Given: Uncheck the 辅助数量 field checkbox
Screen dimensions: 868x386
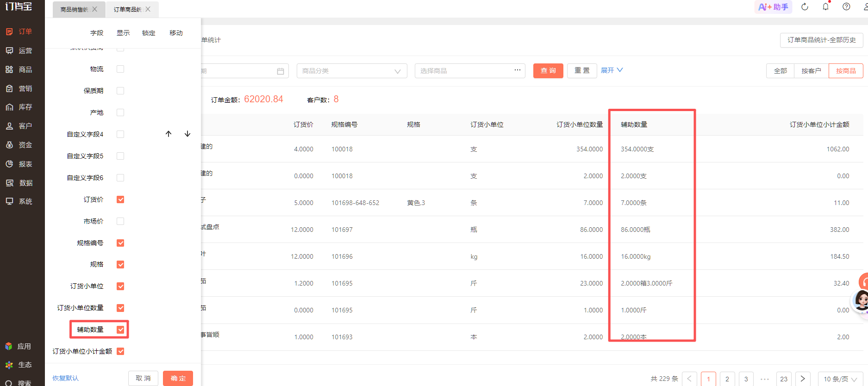Looking at the screenshot, I should (120, 330).
